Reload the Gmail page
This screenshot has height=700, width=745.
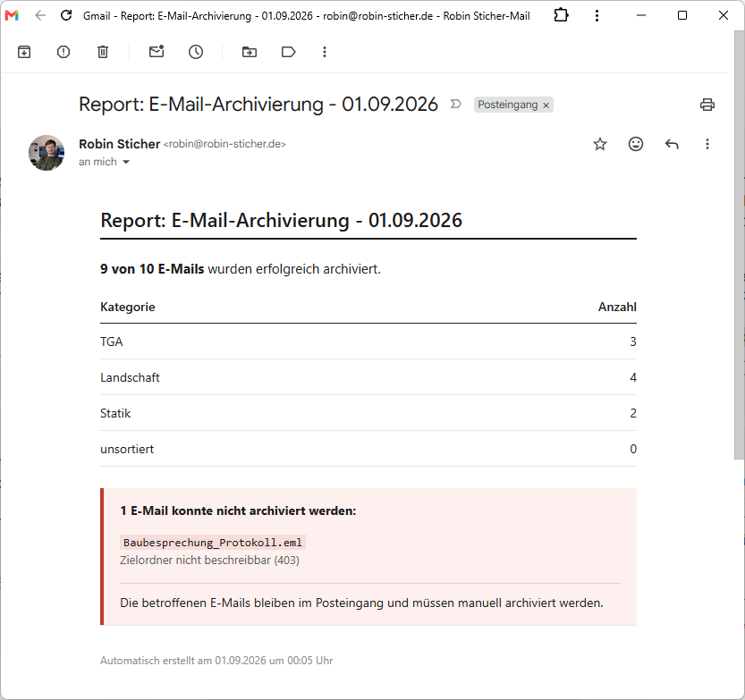pyautogui.click(x=66, y=16)
